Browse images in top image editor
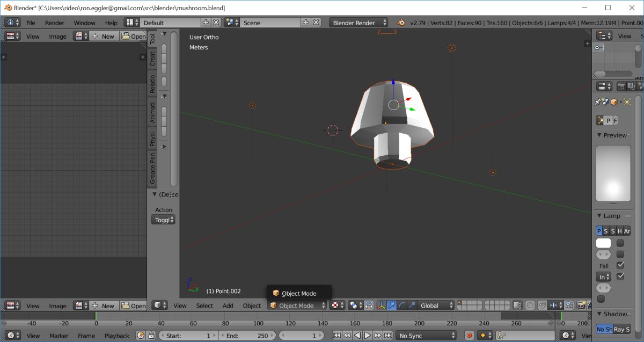The image size is (644, 342). (82, 36)
